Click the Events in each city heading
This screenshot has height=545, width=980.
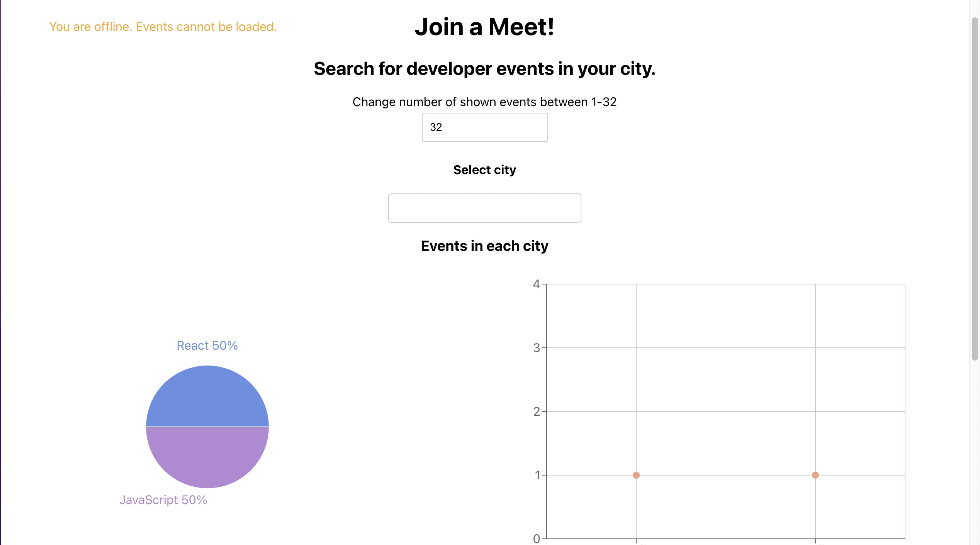click(x=484, y=246)
